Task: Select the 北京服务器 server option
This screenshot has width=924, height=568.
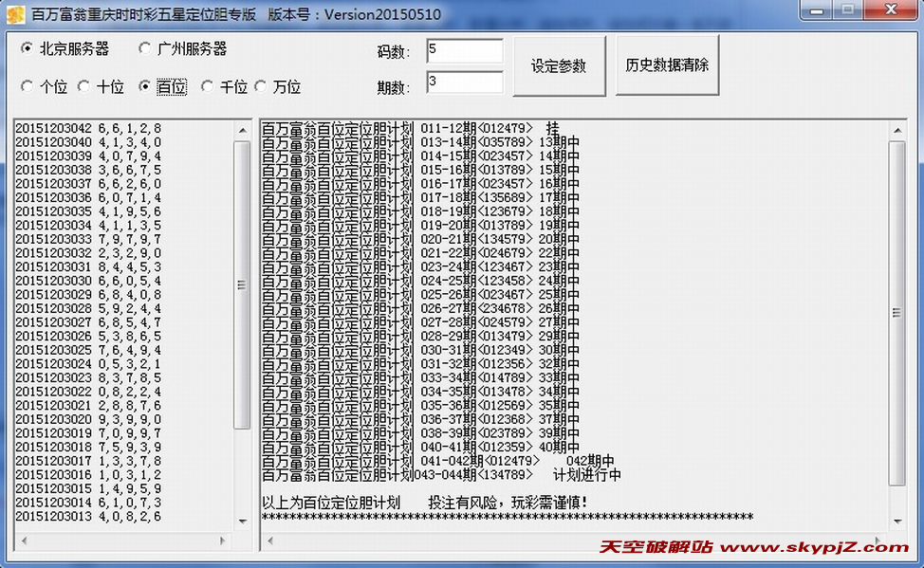Action: click(28, 48)
